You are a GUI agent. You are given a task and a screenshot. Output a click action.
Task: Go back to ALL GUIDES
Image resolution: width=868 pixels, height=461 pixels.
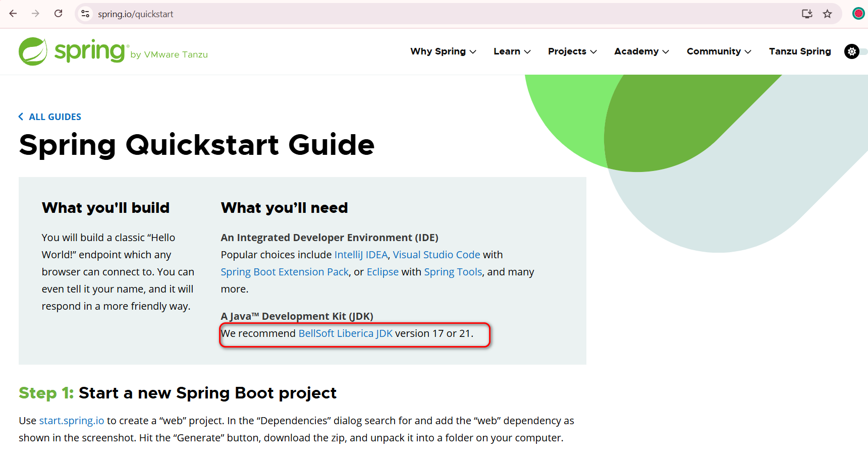(50, 117)
